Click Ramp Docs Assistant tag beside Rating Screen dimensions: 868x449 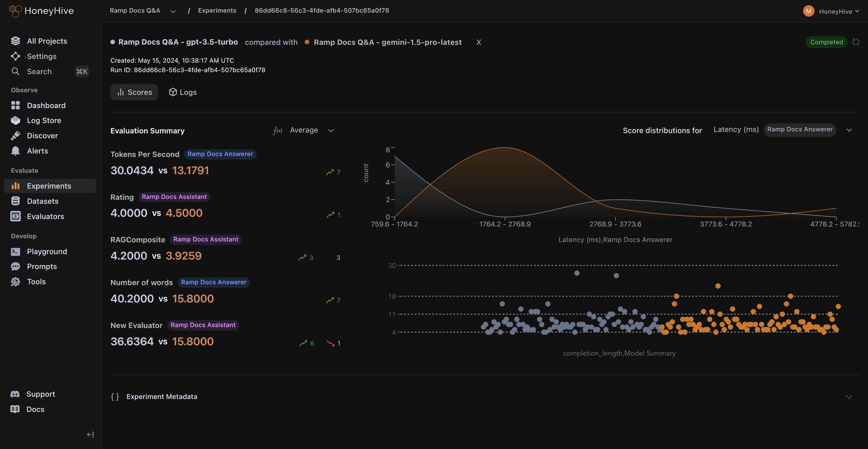coord(174,197)
